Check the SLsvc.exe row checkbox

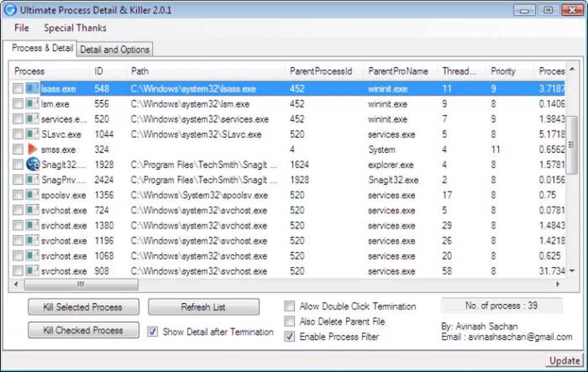18,134
